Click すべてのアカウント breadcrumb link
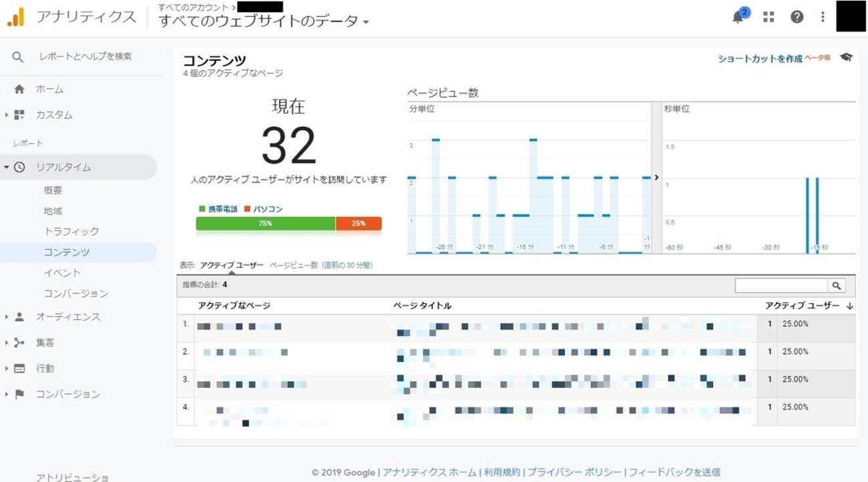 (x=193, y=7)
